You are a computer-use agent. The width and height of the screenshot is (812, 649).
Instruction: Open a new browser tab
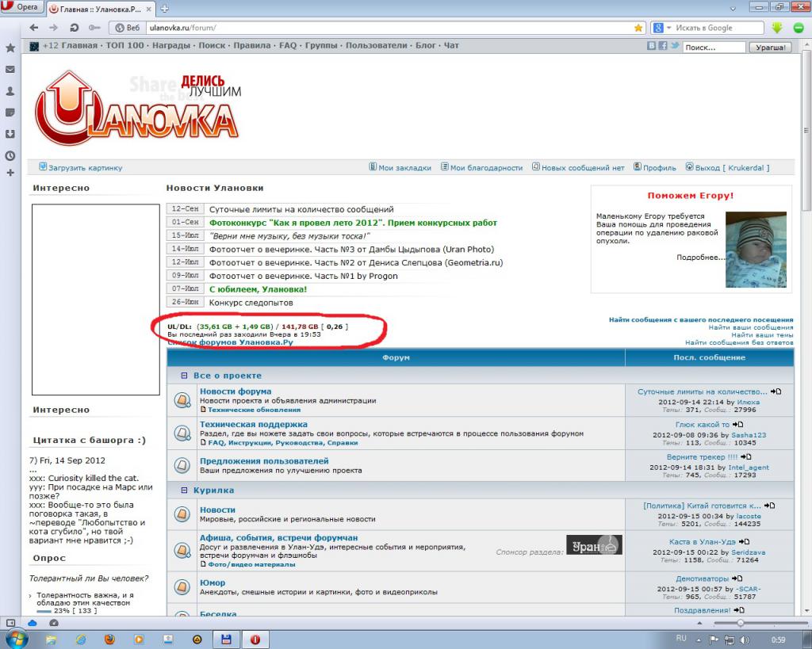pyautogui.click(x=164, y=9)
